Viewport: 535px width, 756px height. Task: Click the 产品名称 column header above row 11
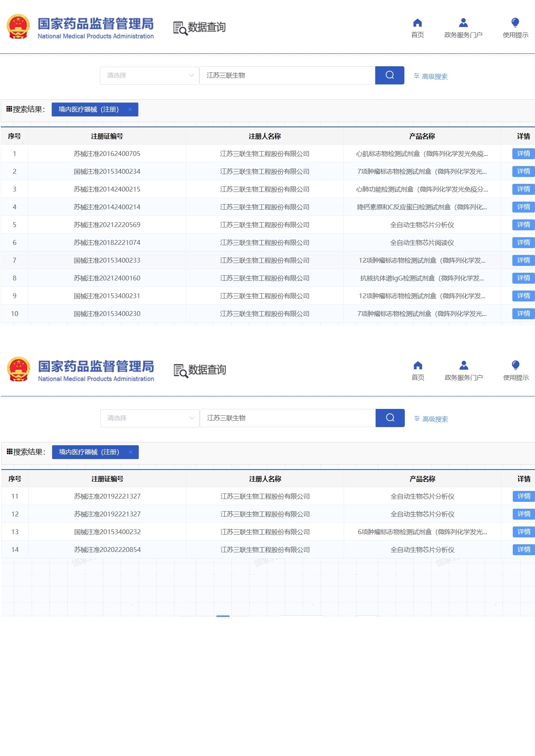pyautogui.click(x=423, y=479)
